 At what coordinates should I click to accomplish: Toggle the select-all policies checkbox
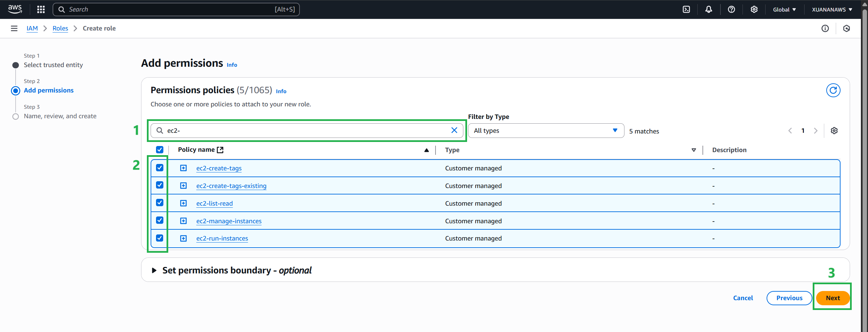point(160,150)
